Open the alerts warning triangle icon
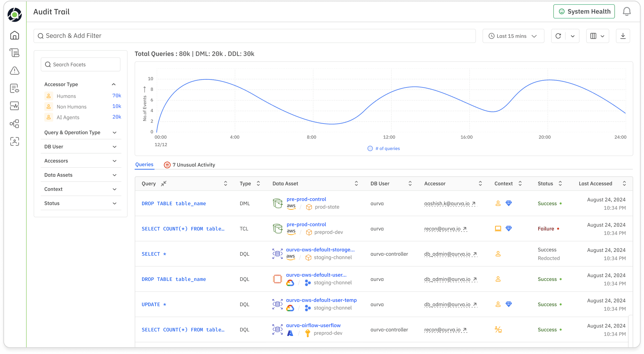 (15, 71)
